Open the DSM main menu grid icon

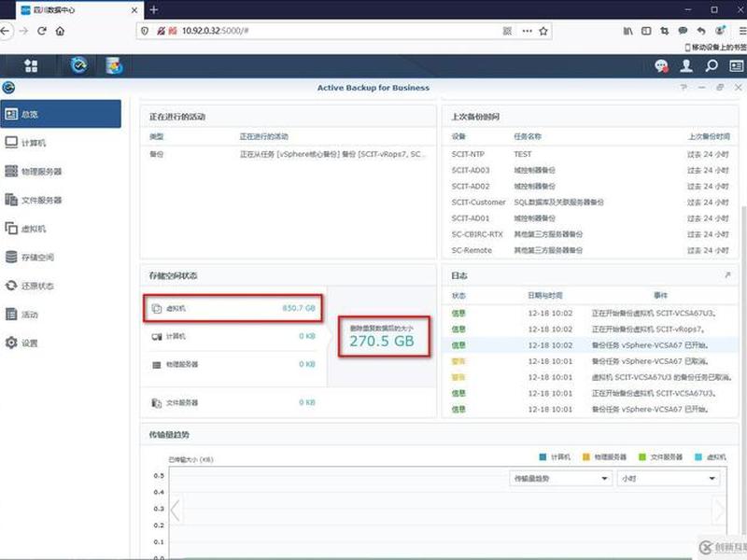click(x=31, y=65)
